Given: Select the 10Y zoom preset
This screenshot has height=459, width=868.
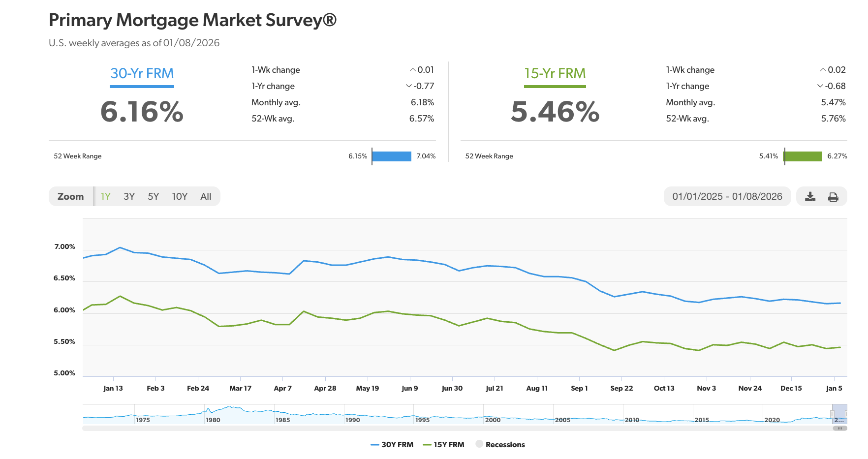Looking at the screenshot, I should (x=180, y=196).
